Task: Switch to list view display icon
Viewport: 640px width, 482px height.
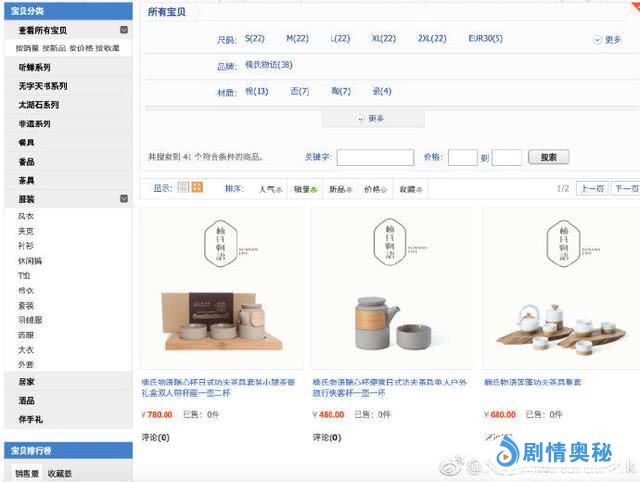Action: pyautogui.click(x=183, y=188)
